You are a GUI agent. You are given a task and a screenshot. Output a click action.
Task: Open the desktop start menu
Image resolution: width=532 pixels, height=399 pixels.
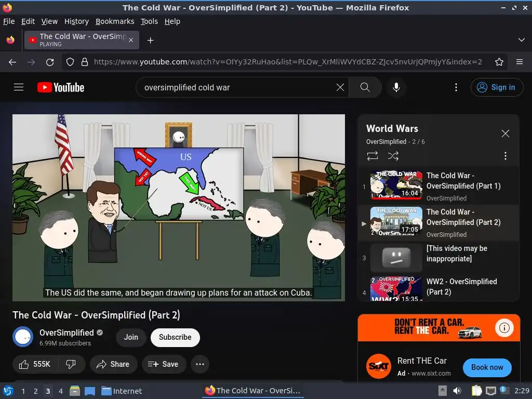(x=8, y=391)
